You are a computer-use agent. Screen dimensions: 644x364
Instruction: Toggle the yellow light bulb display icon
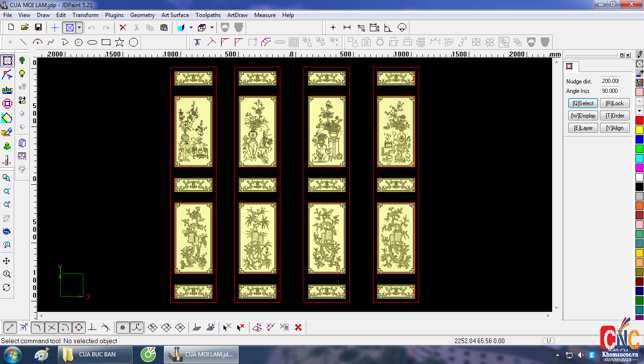point(22,74)
